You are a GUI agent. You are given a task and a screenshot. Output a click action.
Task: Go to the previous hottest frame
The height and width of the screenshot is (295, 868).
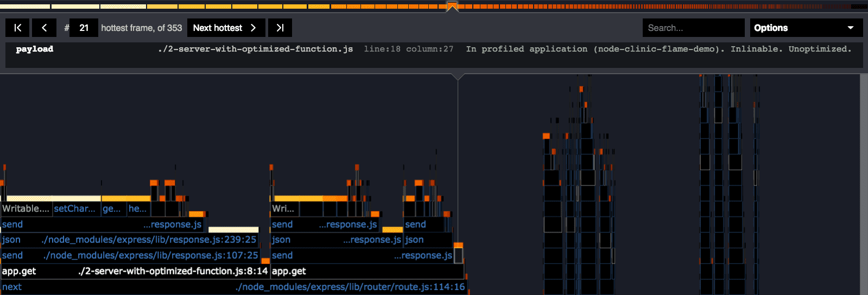click(x=44, y=28)
